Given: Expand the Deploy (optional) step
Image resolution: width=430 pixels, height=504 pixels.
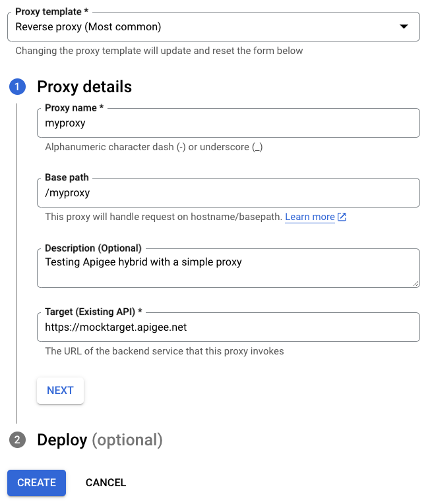Looking at the screenshot, I should point(99,440).
